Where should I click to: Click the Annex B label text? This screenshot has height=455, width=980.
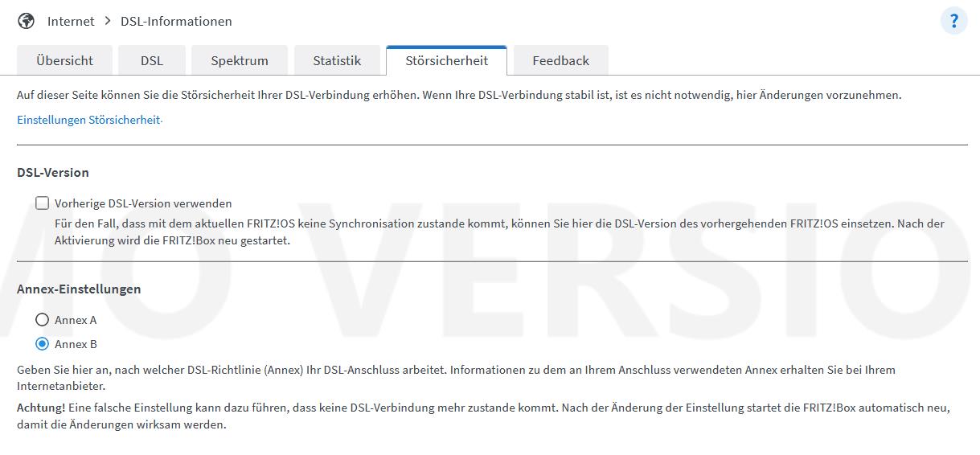pyautogui.click(x=76, y=344)
